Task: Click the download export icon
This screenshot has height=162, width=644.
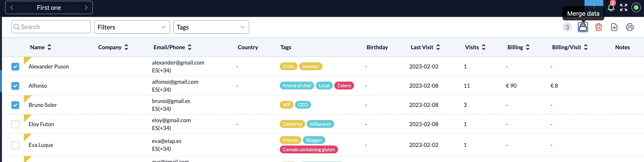Action: (614, 27)
